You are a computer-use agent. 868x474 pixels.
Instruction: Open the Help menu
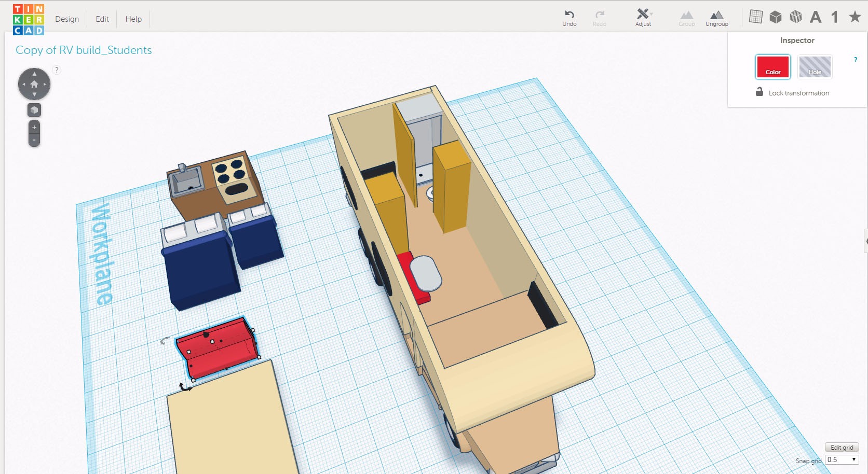(133, 19)
